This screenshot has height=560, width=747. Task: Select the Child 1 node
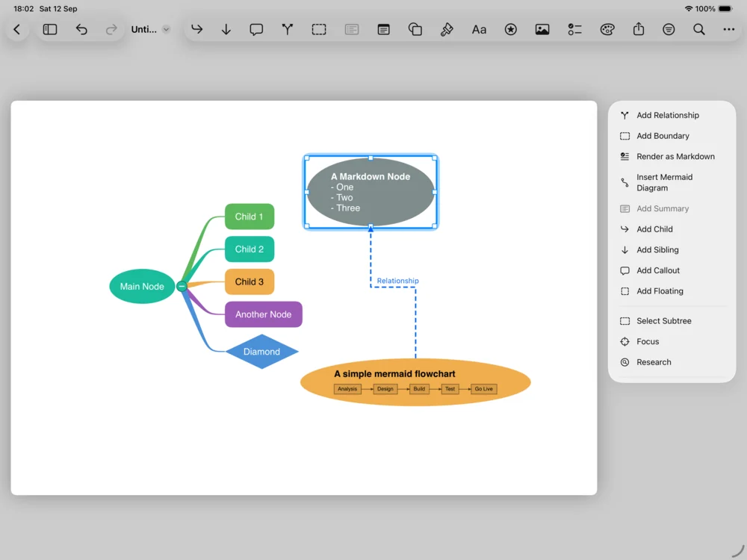[249, 217]
